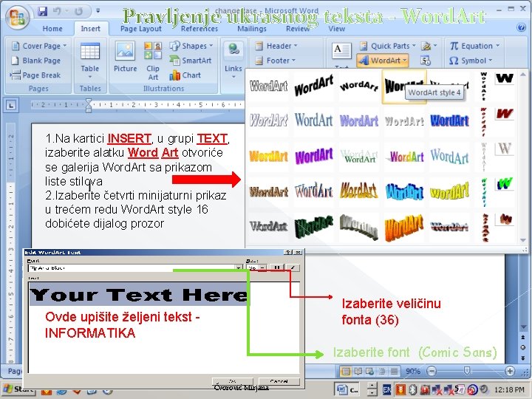Screen dimensions: 532x399
Task: Switch to Full Screen Reading view
Action: 358,371
